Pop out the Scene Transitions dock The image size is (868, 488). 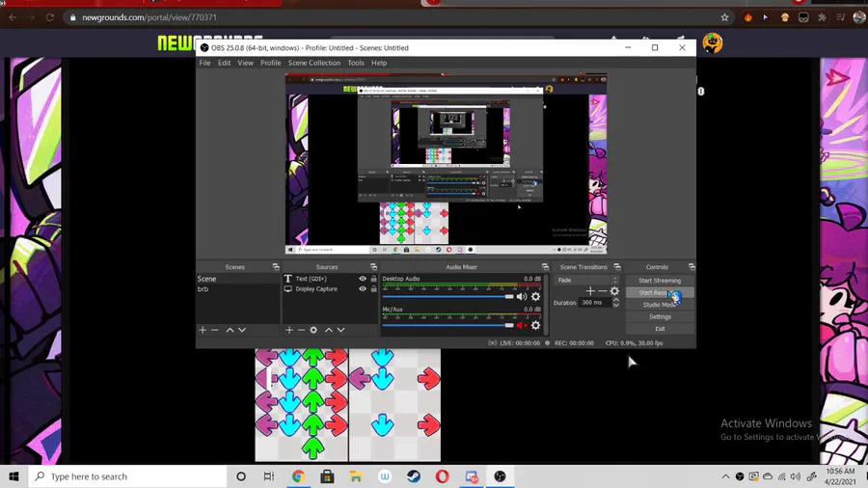click(617, 267)
